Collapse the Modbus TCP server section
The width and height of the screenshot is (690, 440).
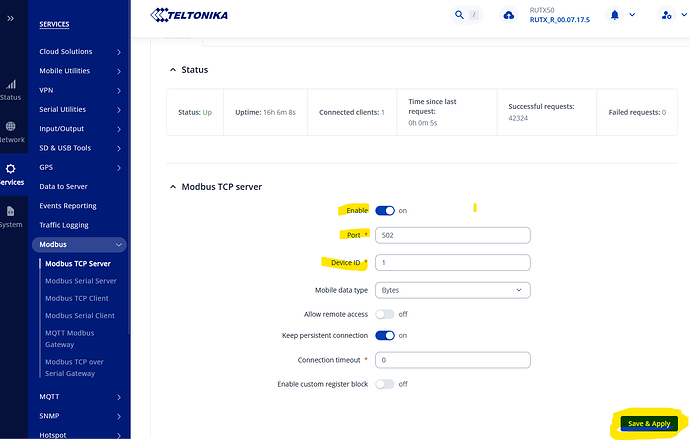173,187
